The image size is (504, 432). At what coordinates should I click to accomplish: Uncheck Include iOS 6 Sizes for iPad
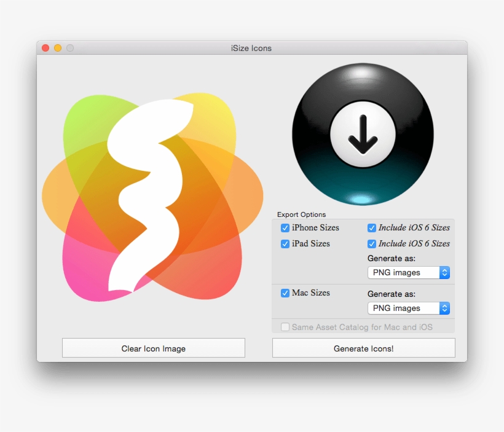pyautogui.click(x=372, y=243)
